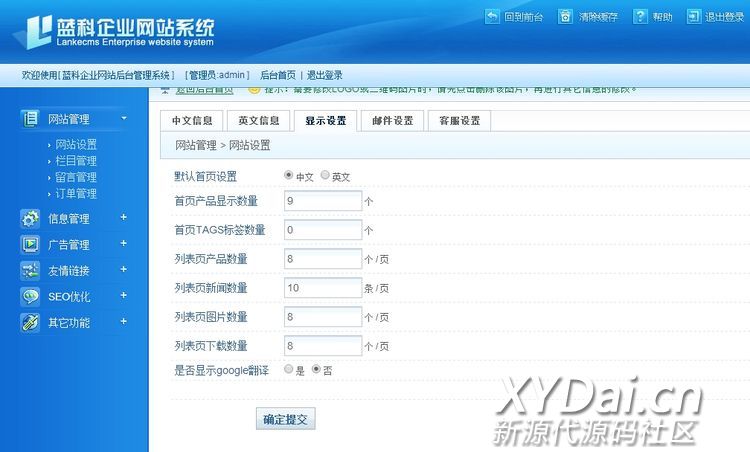Click the 列表页下载数量 input field

coord(323,346)
